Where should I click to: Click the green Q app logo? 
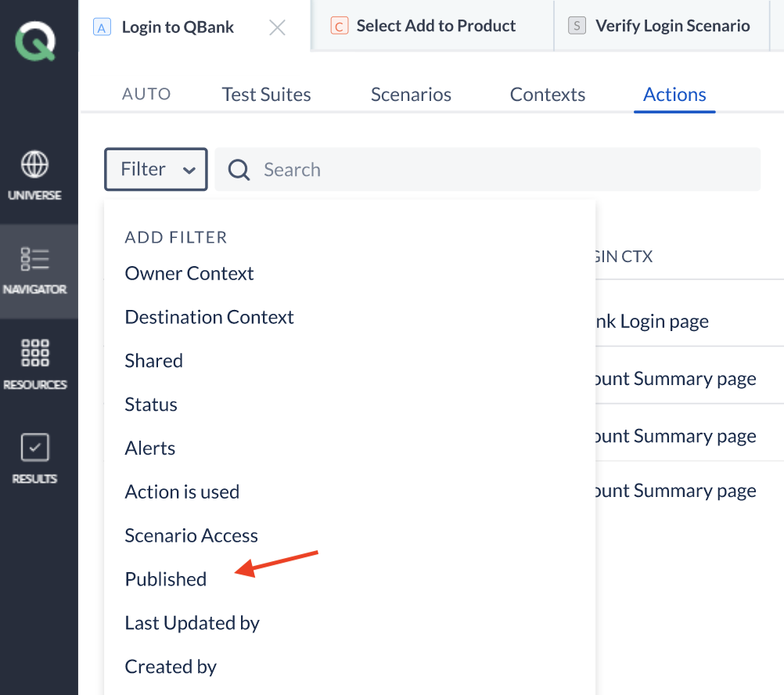(x=35, y=41)
